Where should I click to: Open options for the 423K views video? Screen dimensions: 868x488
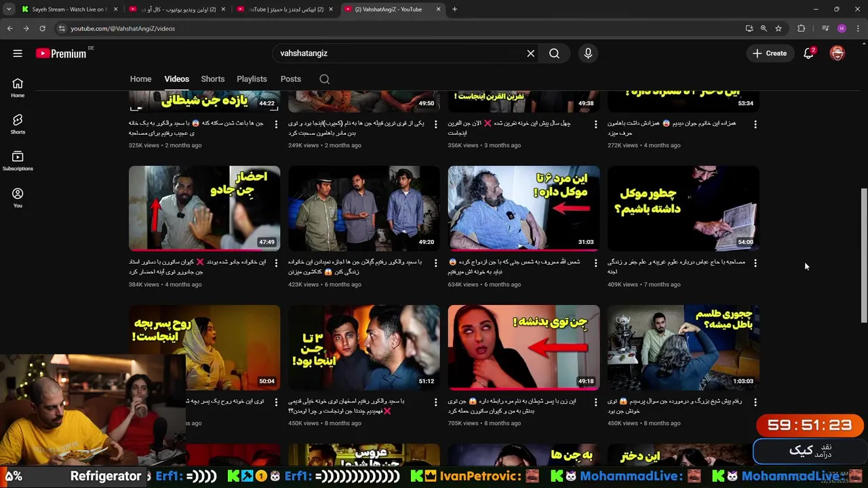pos(436,263)
